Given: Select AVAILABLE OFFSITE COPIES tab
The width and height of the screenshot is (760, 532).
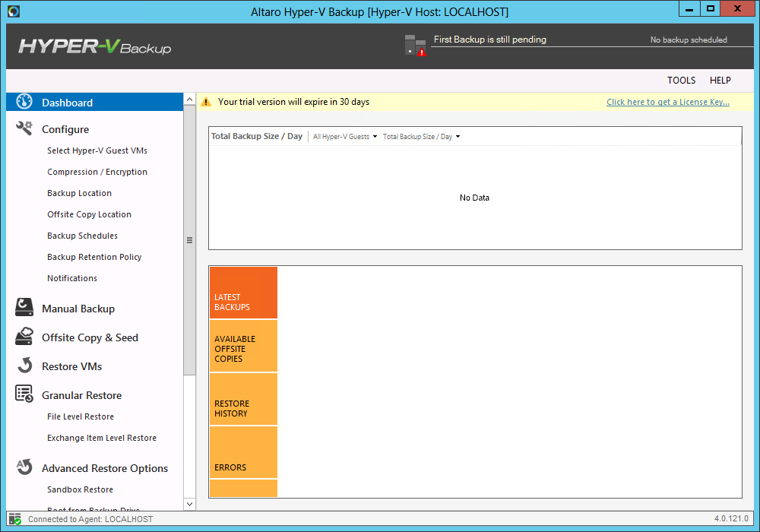Looking at the screenshot, I should [243, 346].
